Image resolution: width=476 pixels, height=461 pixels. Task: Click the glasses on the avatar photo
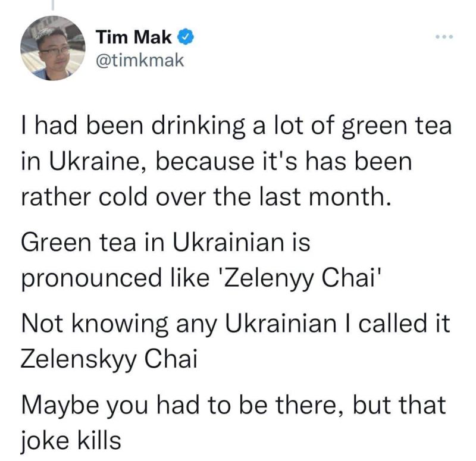click(x=54, y=51)
